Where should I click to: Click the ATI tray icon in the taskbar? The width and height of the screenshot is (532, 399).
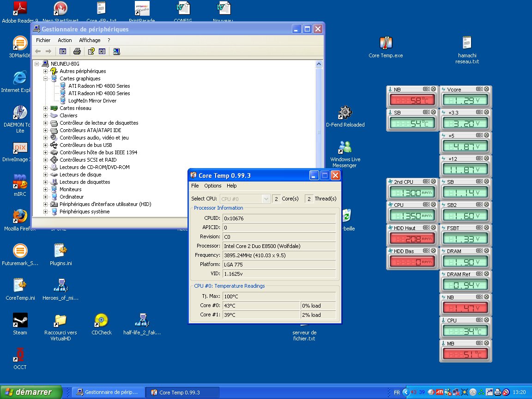440,392
